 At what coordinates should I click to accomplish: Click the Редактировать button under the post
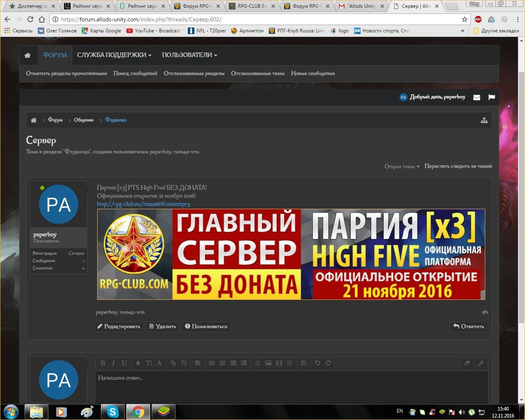tap(119, 326)
